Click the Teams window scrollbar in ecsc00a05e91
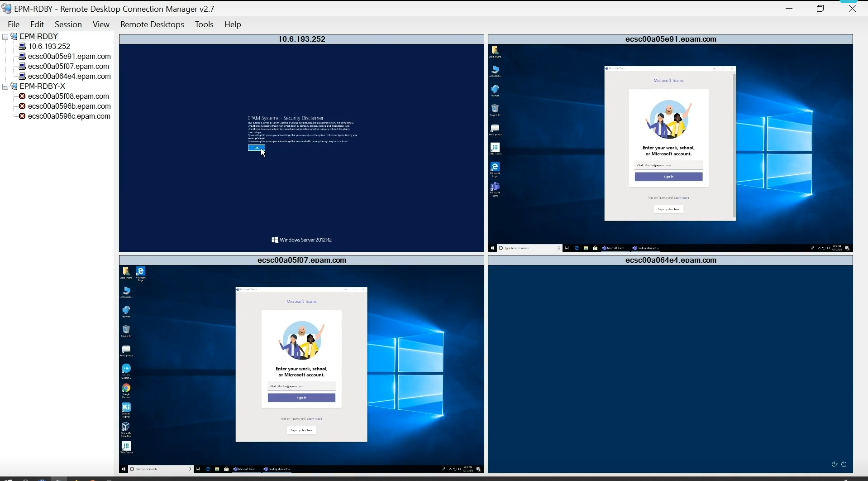The image size is (868, 481). point(734,145)
